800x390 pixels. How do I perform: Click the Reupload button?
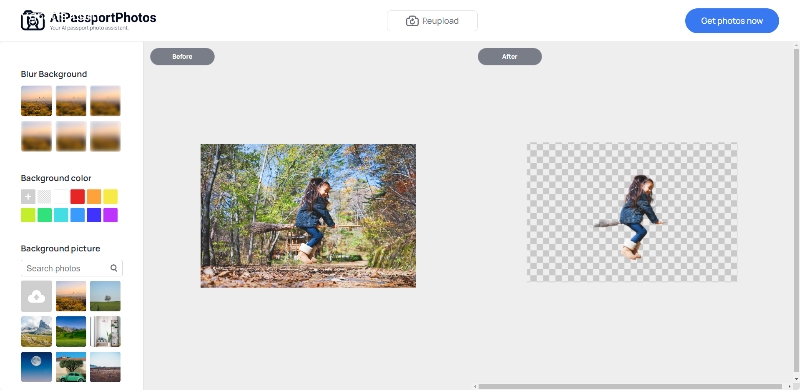point(432,21)
